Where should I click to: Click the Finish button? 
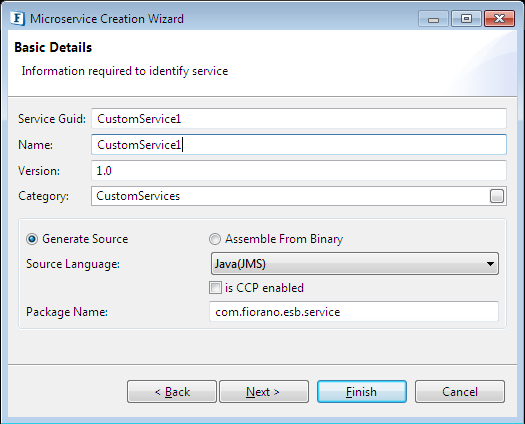[362, 392]
